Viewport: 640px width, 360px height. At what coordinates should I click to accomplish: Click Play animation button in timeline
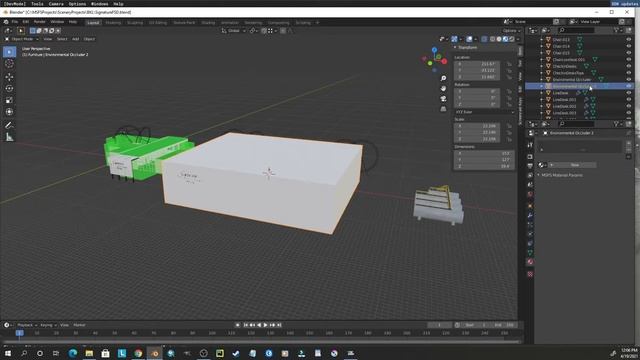coord(265,325)
